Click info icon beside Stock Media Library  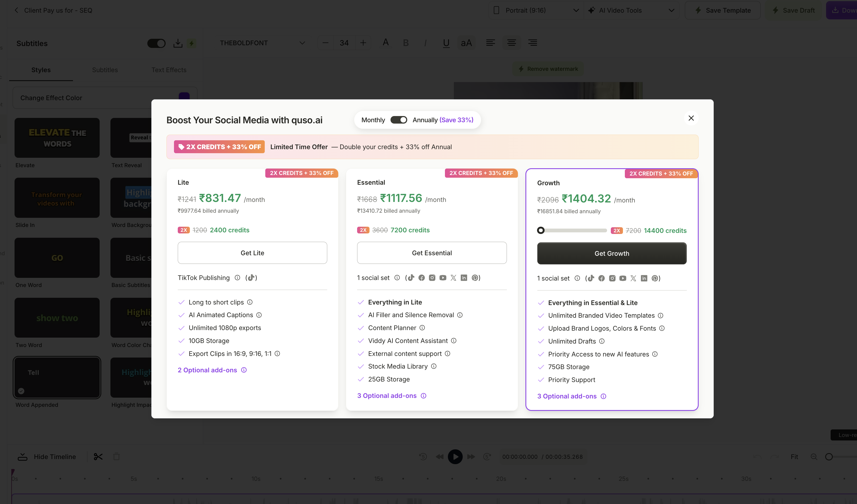point(434,366)
